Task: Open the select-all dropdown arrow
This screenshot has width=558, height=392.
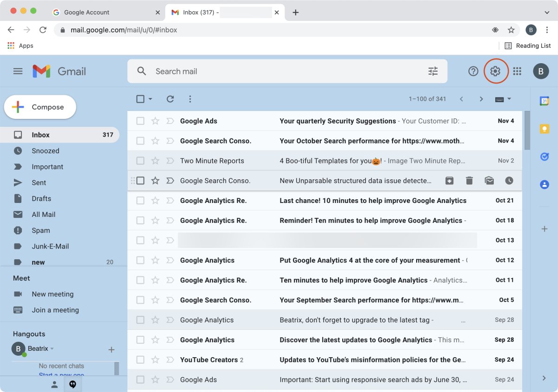Action: [x=150, y=99]
